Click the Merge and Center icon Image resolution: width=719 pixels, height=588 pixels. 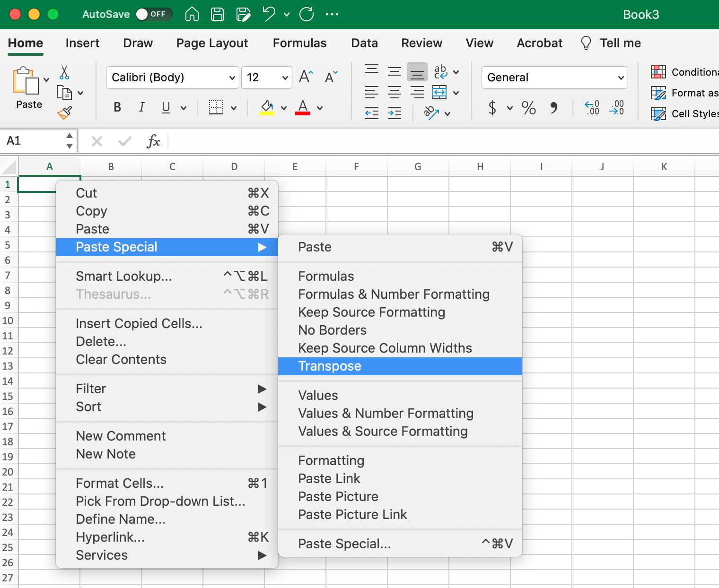click(x=439, y=92)
